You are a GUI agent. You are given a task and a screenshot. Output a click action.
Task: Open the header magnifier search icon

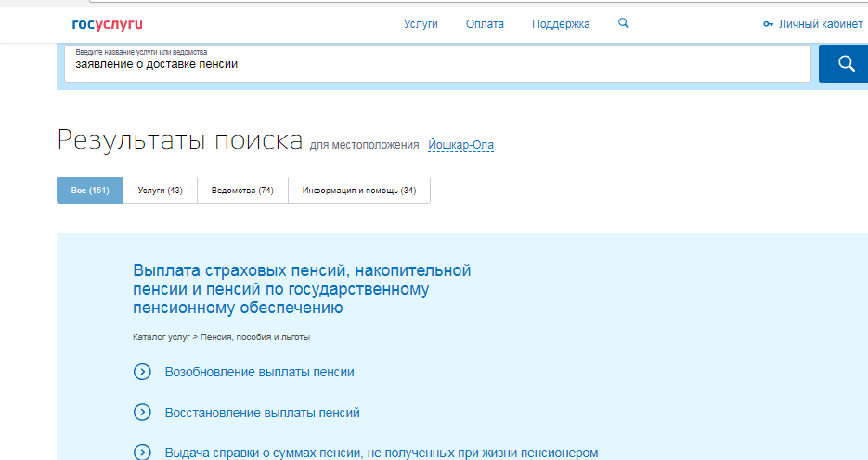tap(623, 24)
